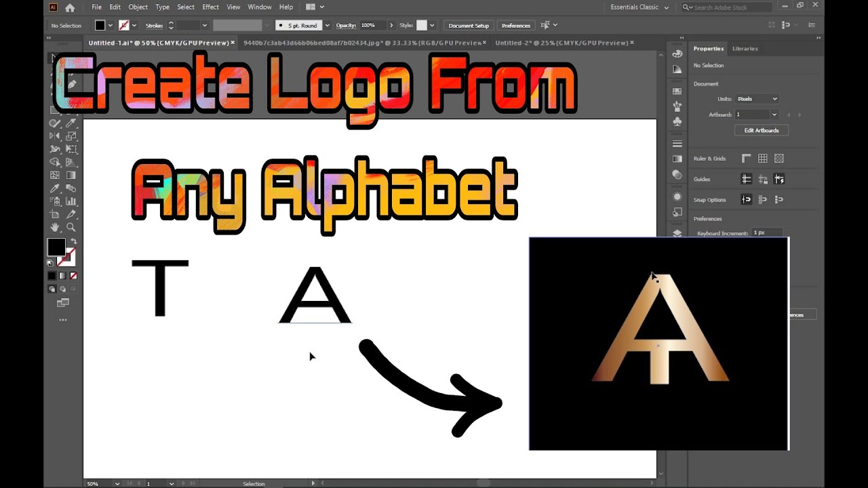Click the Edit Artboards button
The width and height of the screenshot is (868, 488).
[x=762, y=130]
